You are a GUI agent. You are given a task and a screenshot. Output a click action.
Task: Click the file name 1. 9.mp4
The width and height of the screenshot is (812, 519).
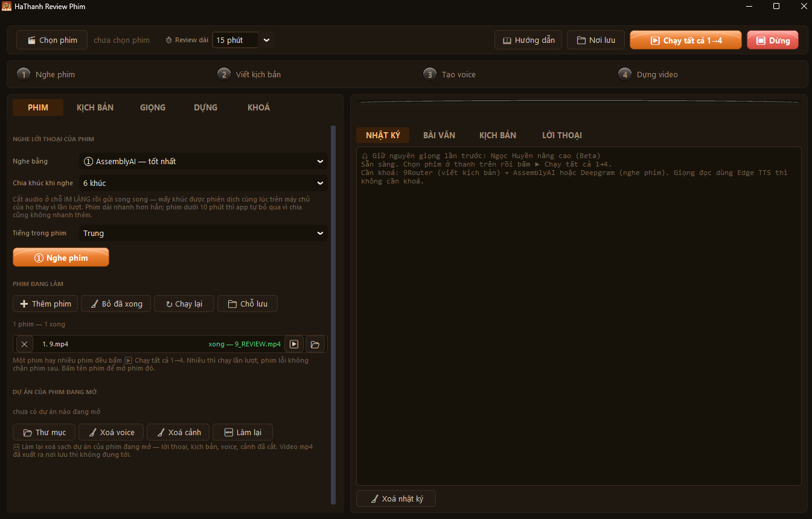click(x=55, y=344)
